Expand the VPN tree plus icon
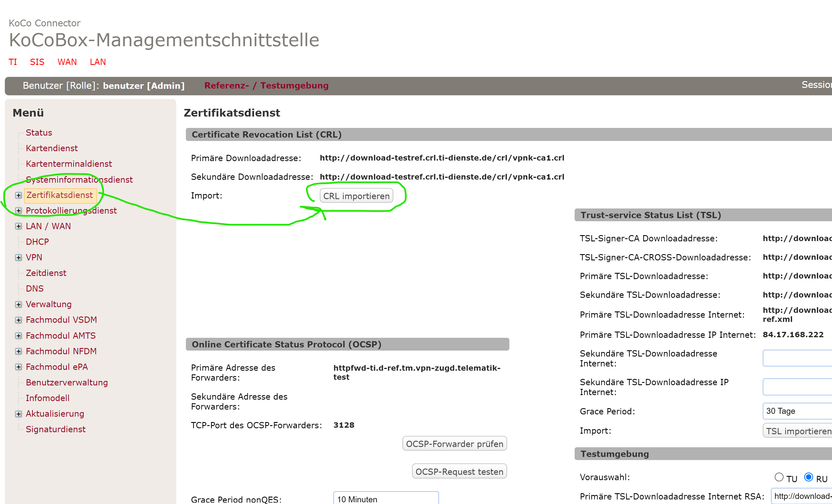Image resolution: width=832 pixels, height=504 pixels. pyautogui.click(x=18, y=258)
